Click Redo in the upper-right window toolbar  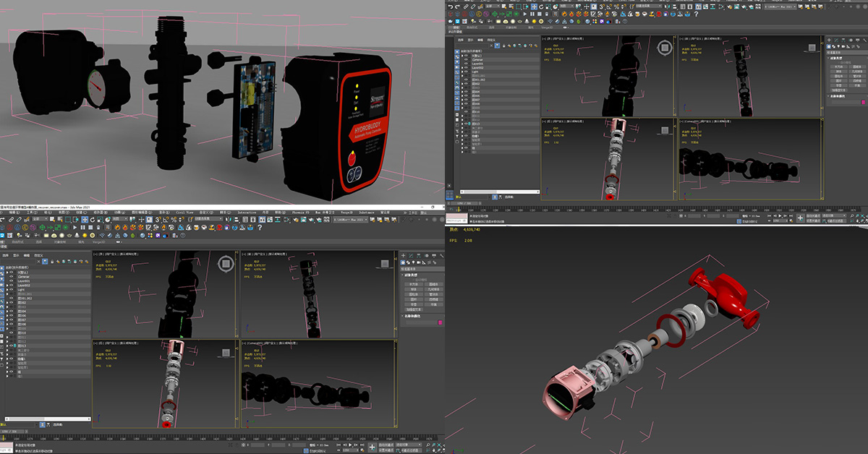[x=457, y=7]
